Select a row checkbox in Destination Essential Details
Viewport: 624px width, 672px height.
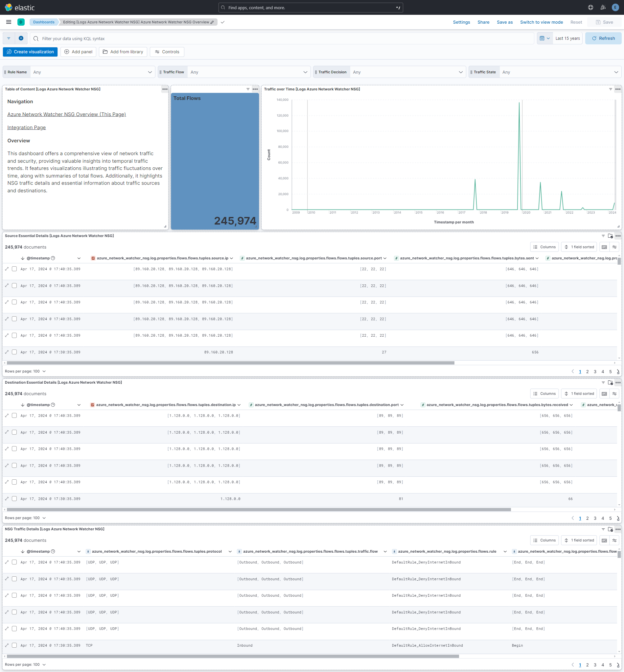tap(14, 415)
